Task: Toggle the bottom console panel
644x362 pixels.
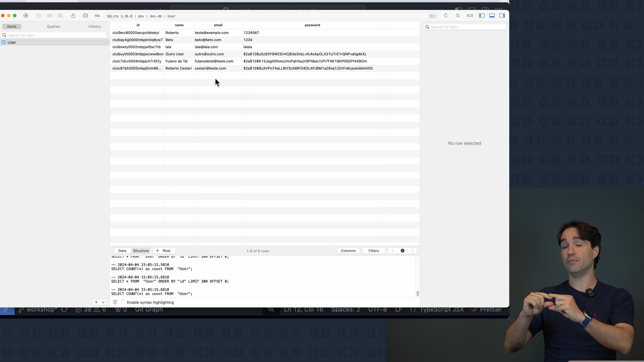Action: click(492, 16)
